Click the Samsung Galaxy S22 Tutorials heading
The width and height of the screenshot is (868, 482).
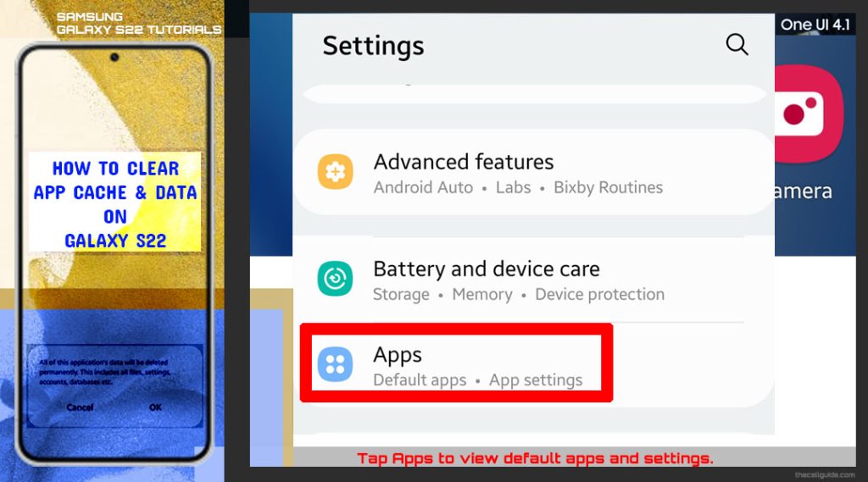(138, 23)
